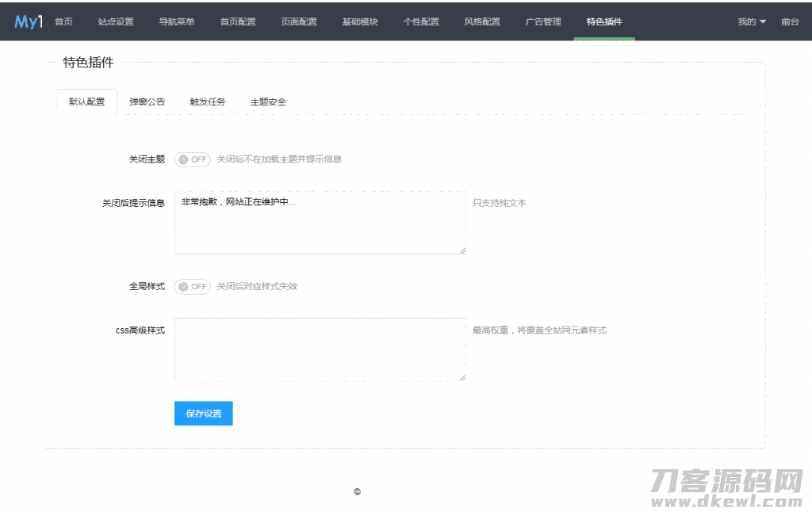The height and width of the screenshot is (512, 812).
Task: Select 基础模块 in the navigation bar
Action: tap(360, 21)
